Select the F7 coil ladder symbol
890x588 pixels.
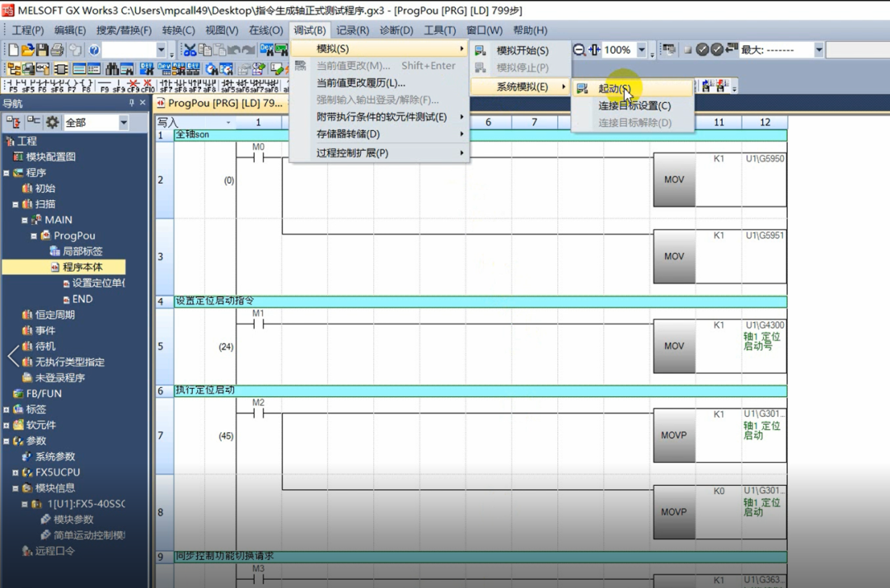pyautogui.click(x=72, y=86)
